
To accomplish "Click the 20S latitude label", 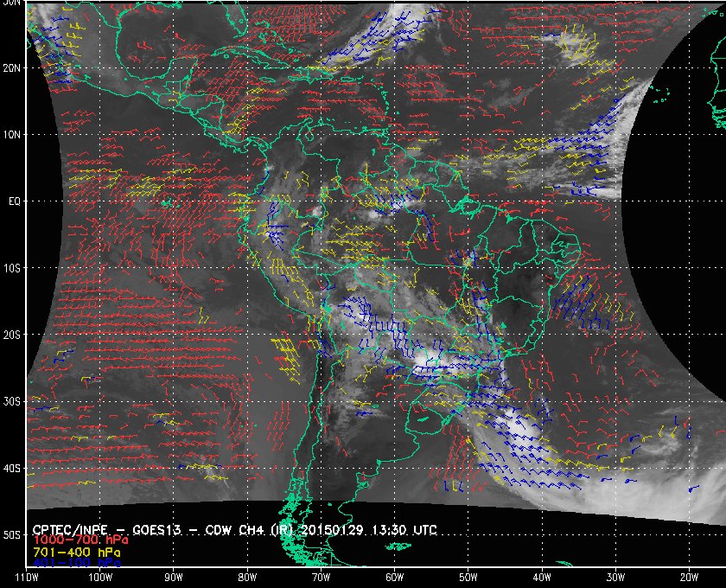I will pyautogui.click(x=11, y=335).
